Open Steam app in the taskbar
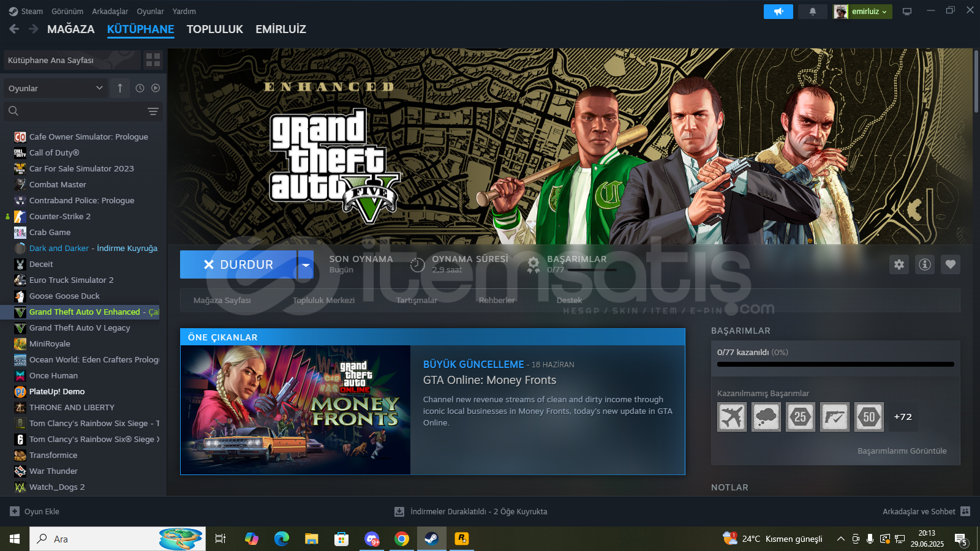Viewport: 980px width, 551px height. [432, 539]
